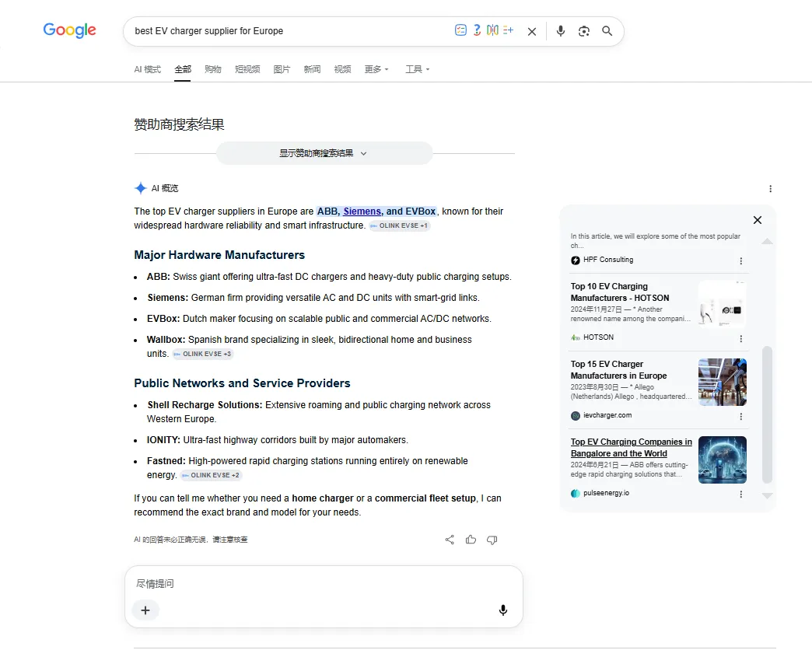The image size is (812, 657).
Task: Open the 工具 dropdown
Action: coord(418,69)
